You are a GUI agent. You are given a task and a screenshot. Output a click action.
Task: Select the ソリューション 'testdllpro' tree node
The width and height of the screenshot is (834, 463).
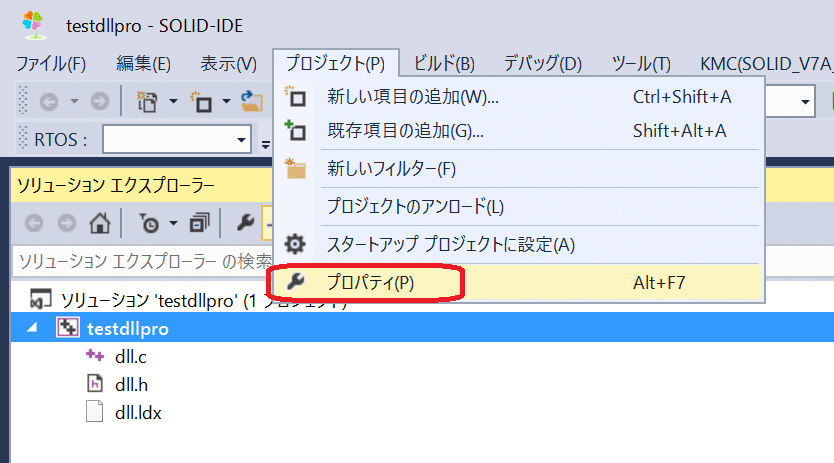[204, 301]
